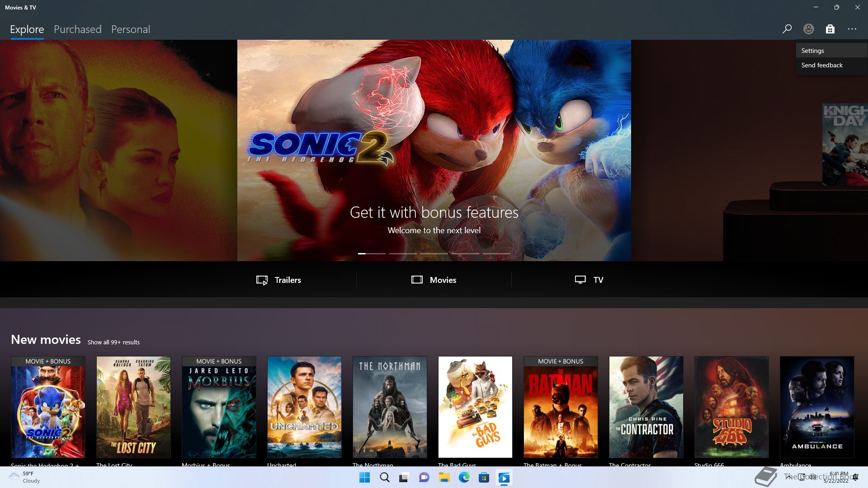Image resolution: width=868 pixels, height=488 pixels.
Task: Open Microsoft Store from taskbar
Action: tap(484, 478)
